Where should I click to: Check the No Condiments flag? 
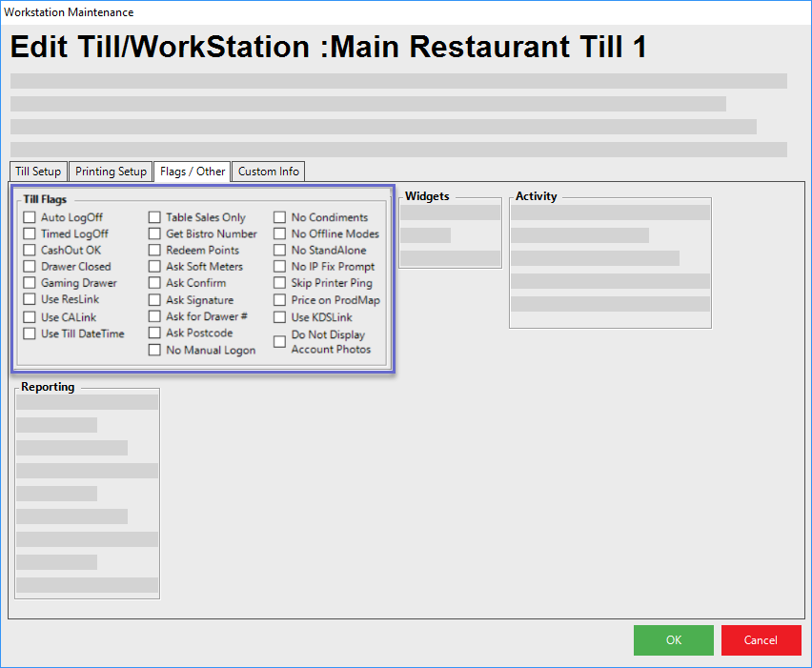coord(279,217)
